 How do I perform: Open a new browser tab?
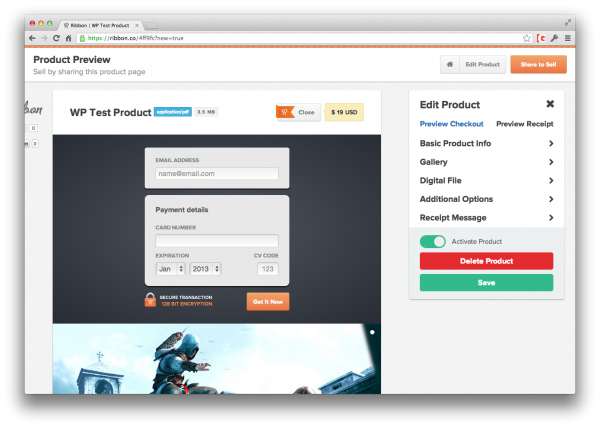tap(151, 26)
